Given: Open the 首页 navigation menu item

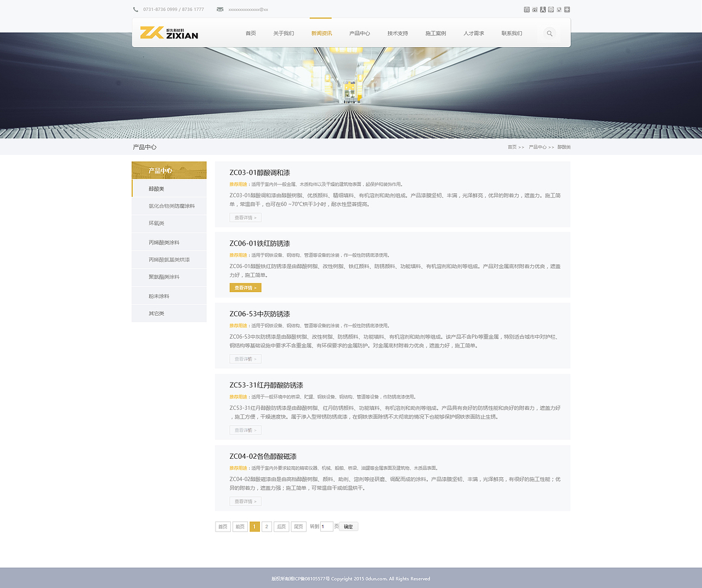Looking at the screenshot, I should click(251, 33).
